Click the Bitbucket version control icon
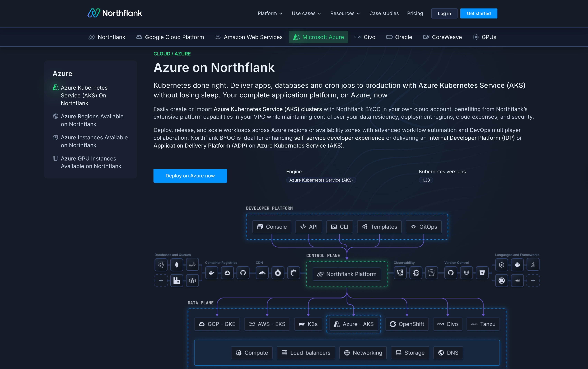 [x=482, y=273]
